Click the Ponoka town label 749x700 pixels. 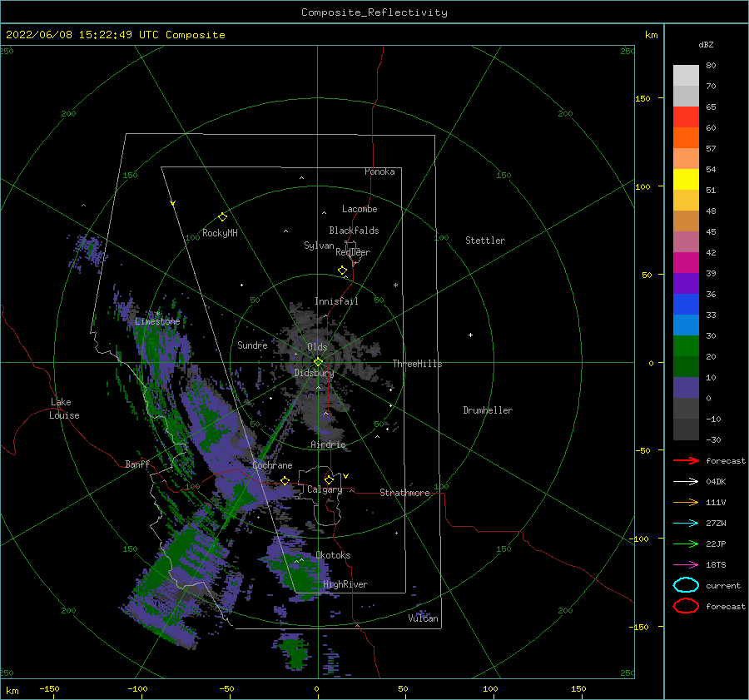coord(379,171)
